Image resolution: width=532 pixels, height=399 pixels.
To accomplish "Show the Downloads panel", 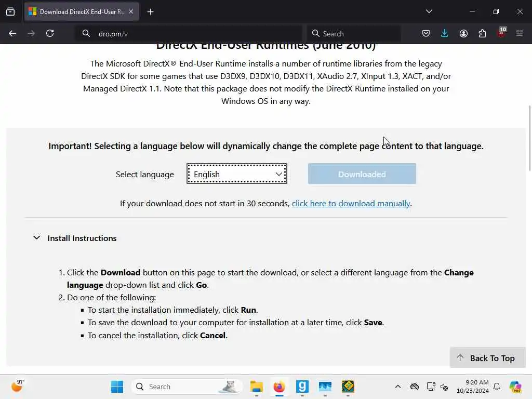I will click(445, 33).
